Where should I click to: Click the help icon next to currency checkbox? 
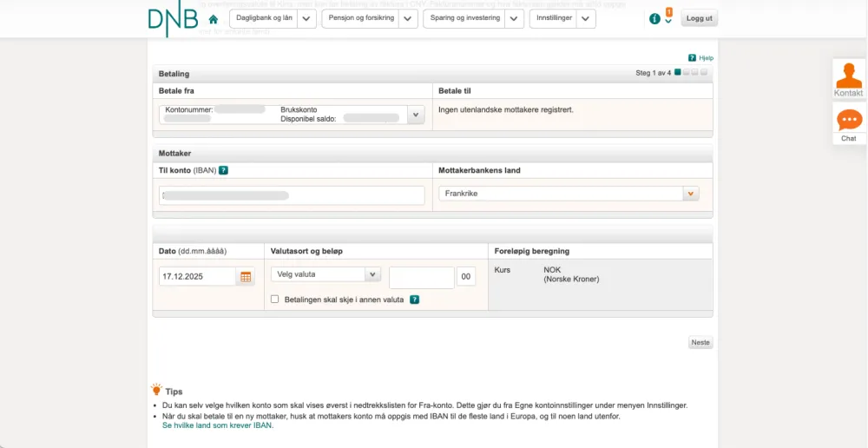[414, 300]
